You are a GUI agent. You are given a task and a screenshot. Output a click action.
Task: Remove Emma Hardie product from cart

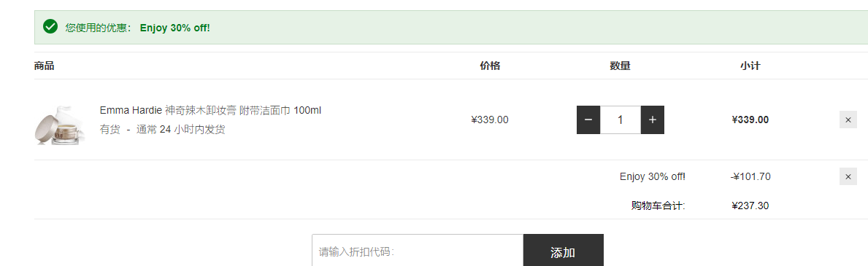tap(848, 120)
